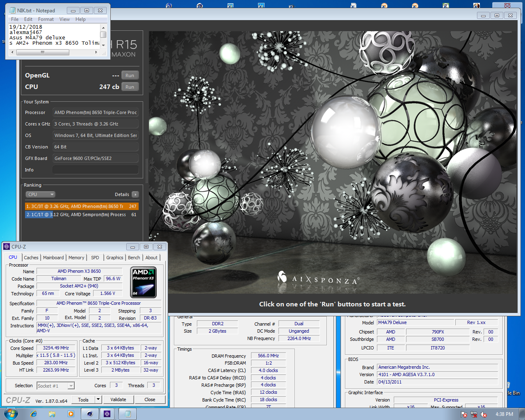Viewport: 525px width, 420px height.
Task: Click Notepad horizontal scrollbar right arrow
Action: click(x=96, y=52)
